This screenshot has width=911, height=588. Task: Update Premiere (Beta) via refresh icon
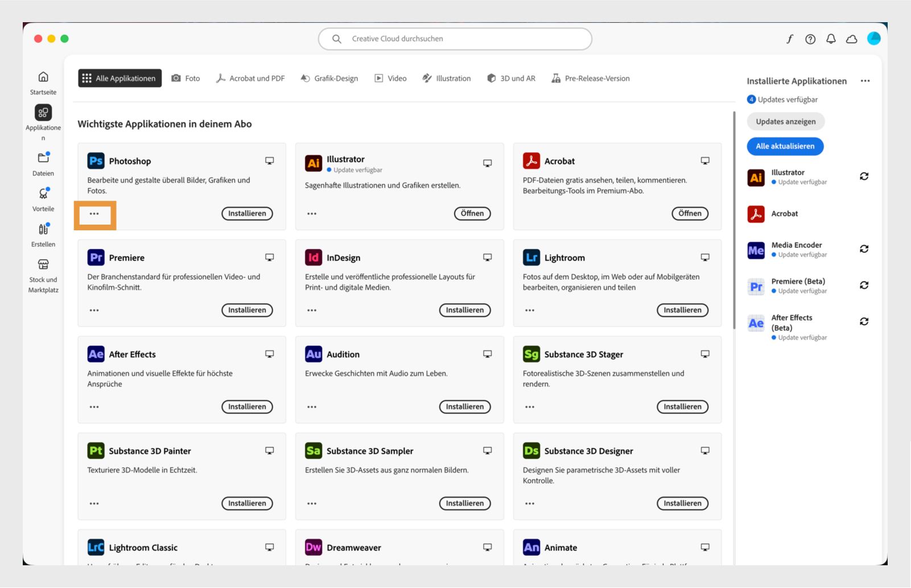tap(864, 285)
